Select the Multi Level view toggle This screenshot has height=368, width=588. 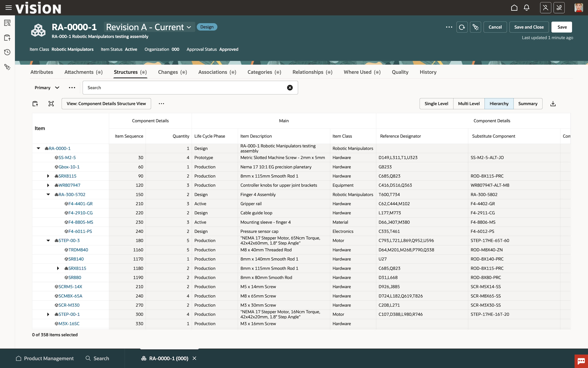click(x=469, y=104)
